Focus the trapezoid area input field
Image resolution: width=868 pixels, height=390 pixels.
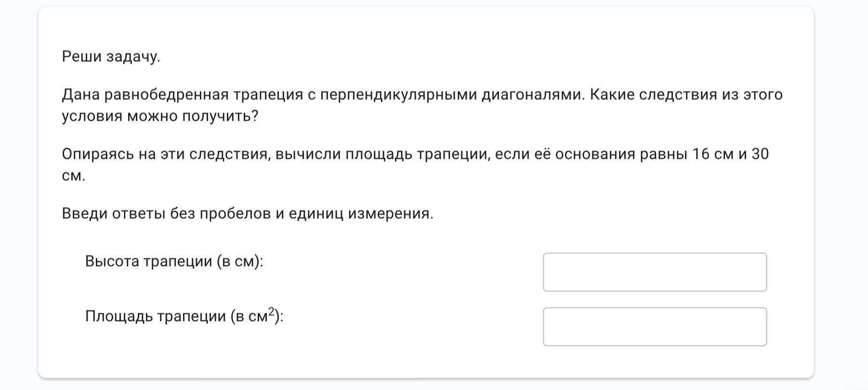(655, 326)
